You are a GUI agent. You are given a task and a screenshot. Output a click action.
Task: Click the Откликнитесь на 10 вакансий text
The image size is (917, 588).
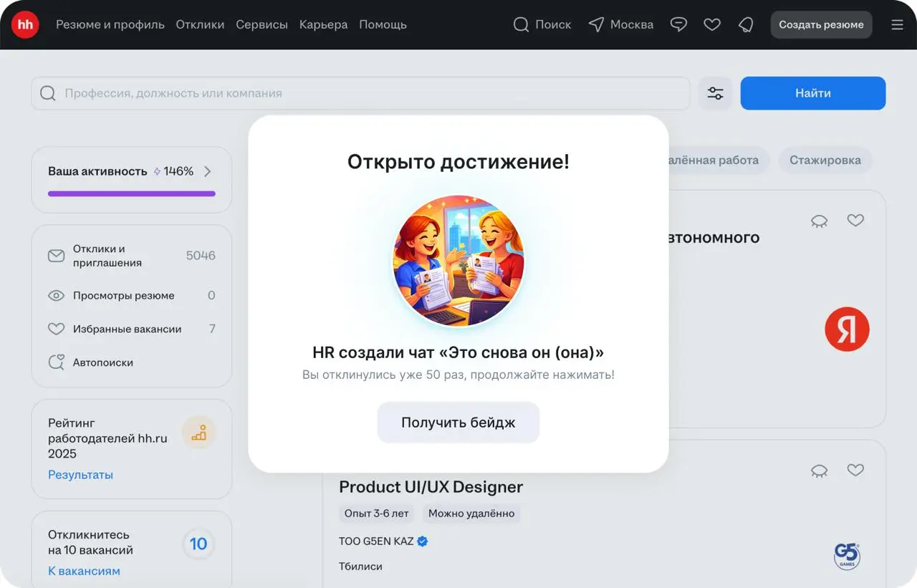91,543
